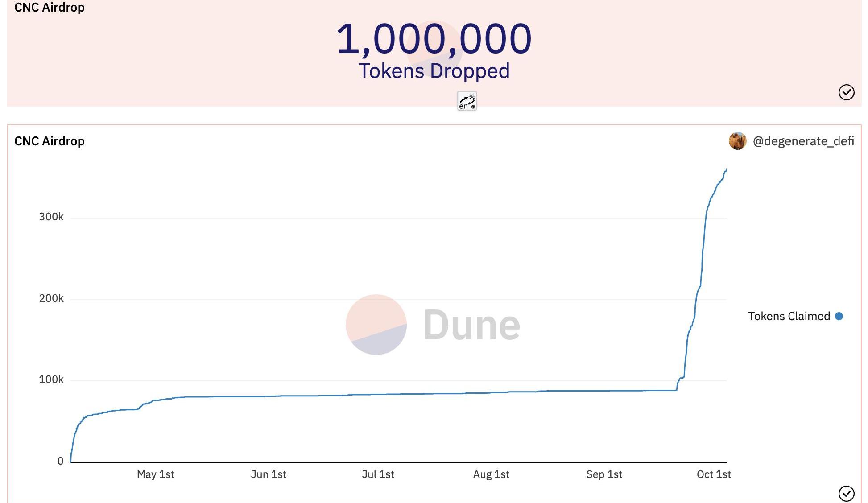Click the checkmark icon in the Tokens Dropped panel
Viewport: 868px width, 503px height.
[846, 92]
